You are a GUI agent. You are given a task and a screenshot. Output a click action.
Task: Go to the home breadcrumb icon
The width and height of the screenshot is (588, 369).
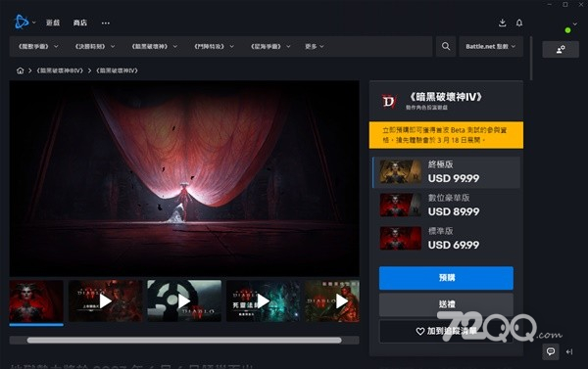[x=20, y=70]
